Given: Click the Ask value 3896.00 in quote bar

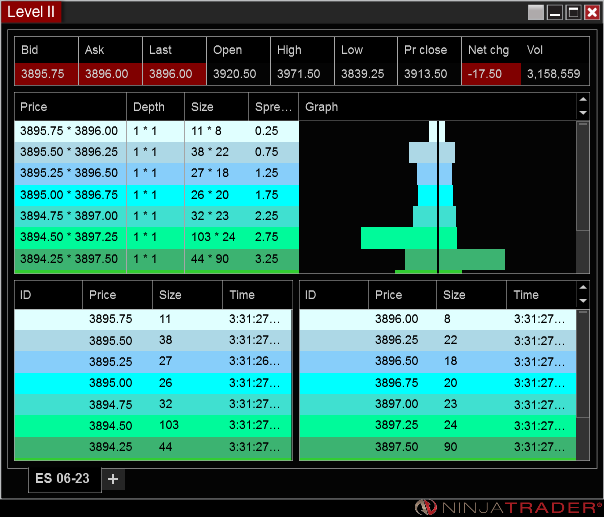Looking at the screenshot, I should pos(111,74).
